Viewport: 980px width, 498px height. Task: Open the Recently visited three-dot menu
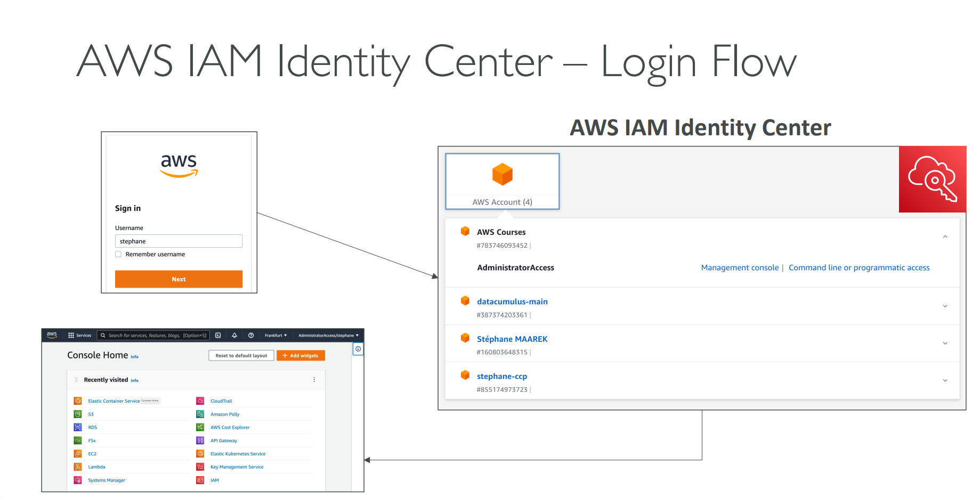tap(314, 380)
